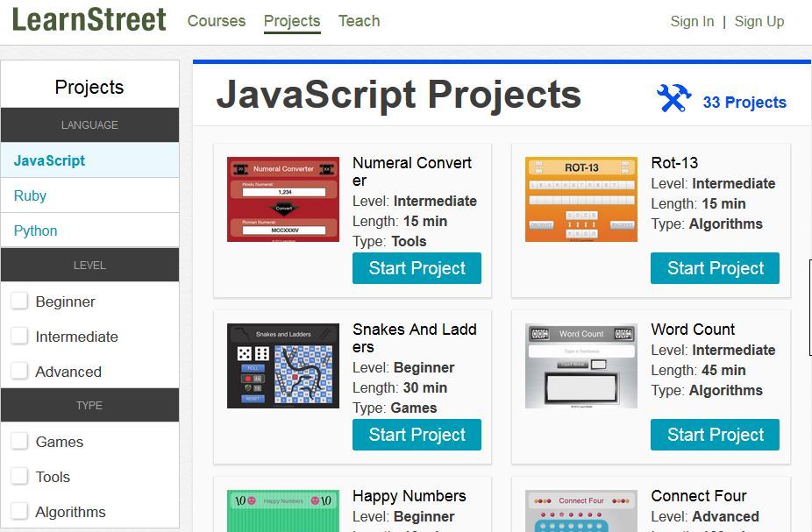The width and height of the screenshot is (812, 532).
Task: Open the Happy Numbers thumbnail
Action: pyautogui.click(x=283, y=511)
